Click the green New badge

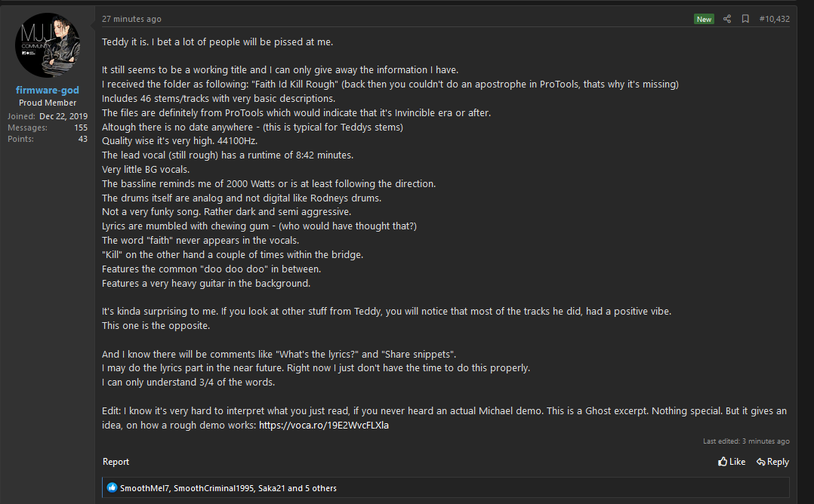[x=704, y=19]
